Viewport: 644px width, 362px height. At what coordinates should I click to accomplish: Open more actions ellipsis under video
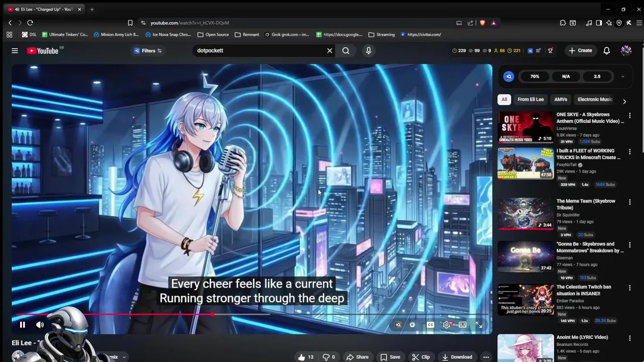click(486, 357)
